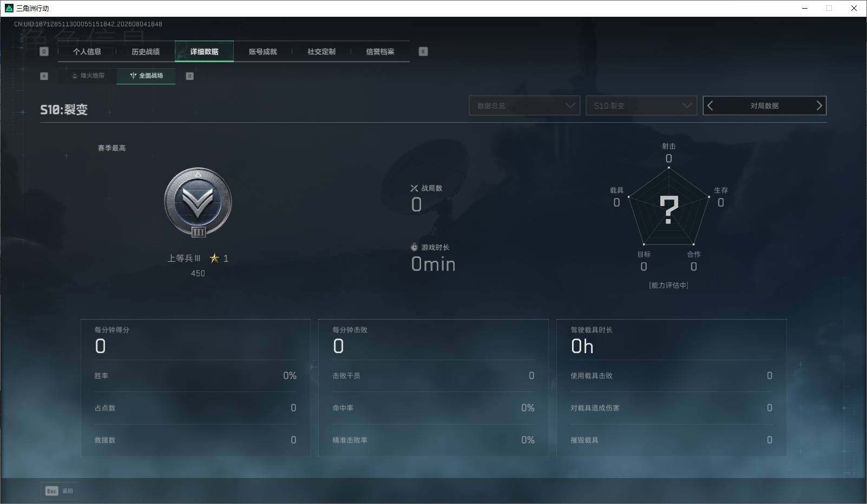The image size is (867, 504).
Task: Minimize the 三角洲行动 window
Action: tap(805, 8)
